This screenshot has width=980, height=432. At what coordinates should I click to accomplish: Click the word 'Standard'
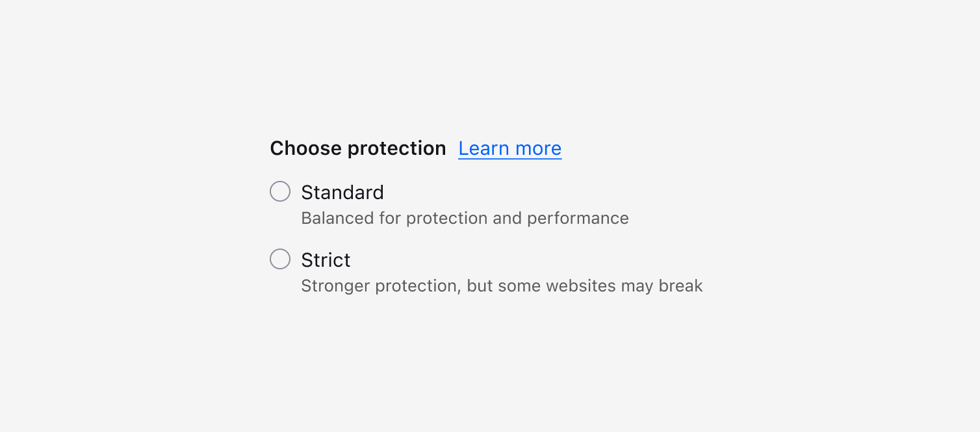pyautogui.click(x=342, y=193)
